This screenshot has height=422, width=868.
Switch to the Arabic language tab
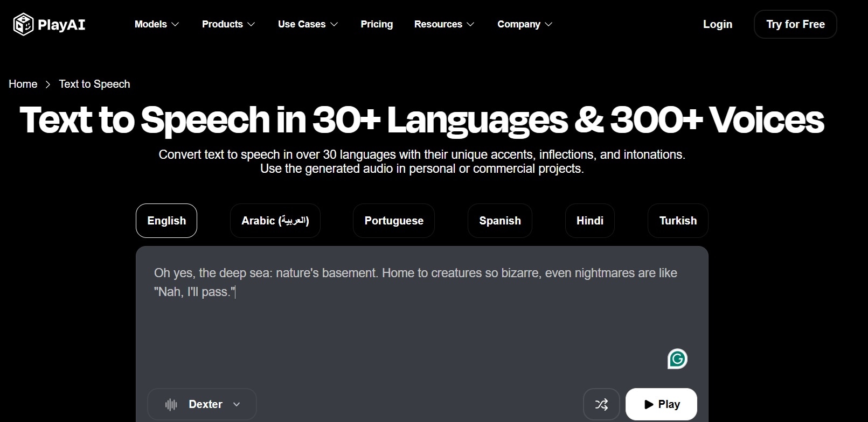tap(275, 221)
